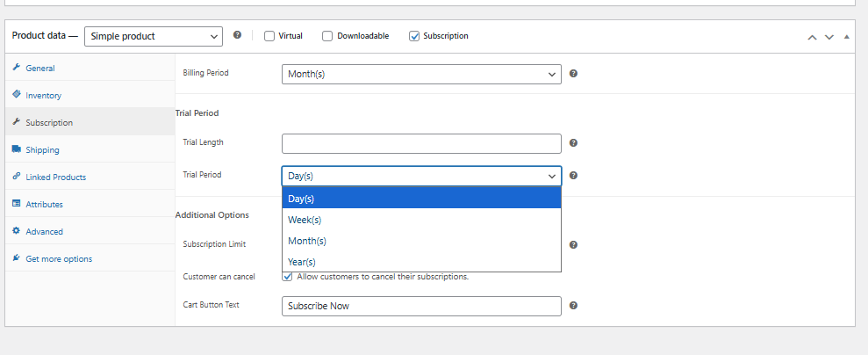Viewport: 868px width, 355px height.
Task: Open the Linked Products tab
Action: pos(56,177)
